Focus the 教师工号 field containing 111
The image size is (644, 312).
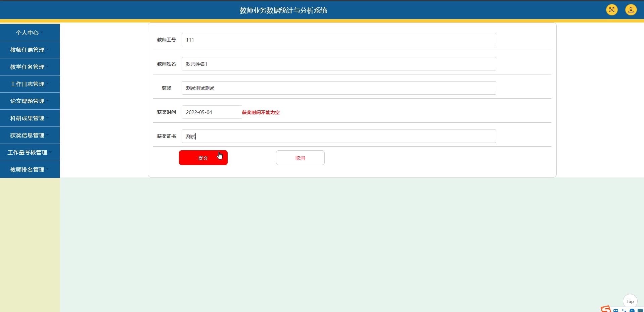point(339,40)
